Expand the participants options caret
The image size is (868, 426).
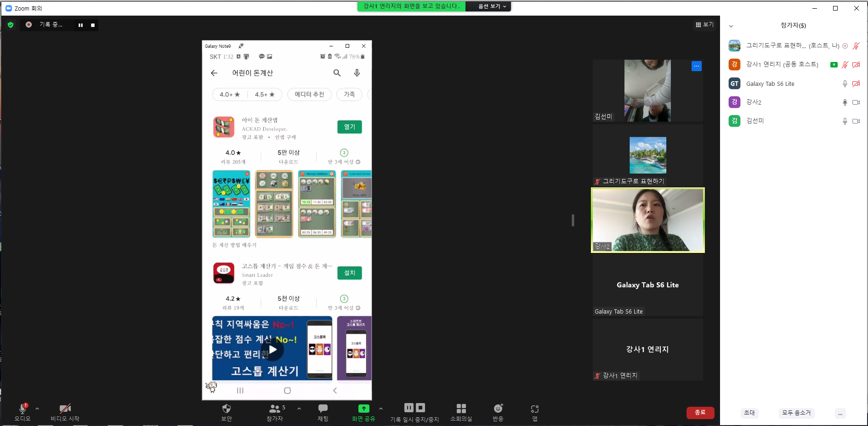click(299, 408)
